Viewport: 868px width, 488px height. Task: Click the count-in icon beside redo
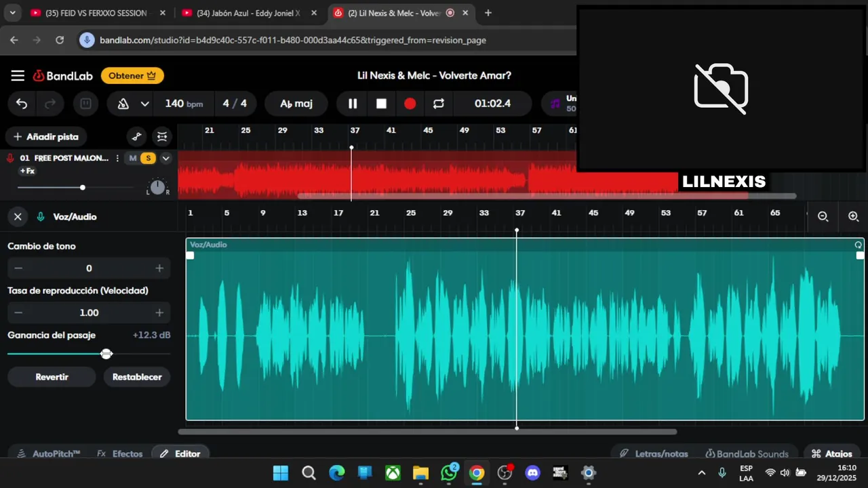click(x=86, y=104)
